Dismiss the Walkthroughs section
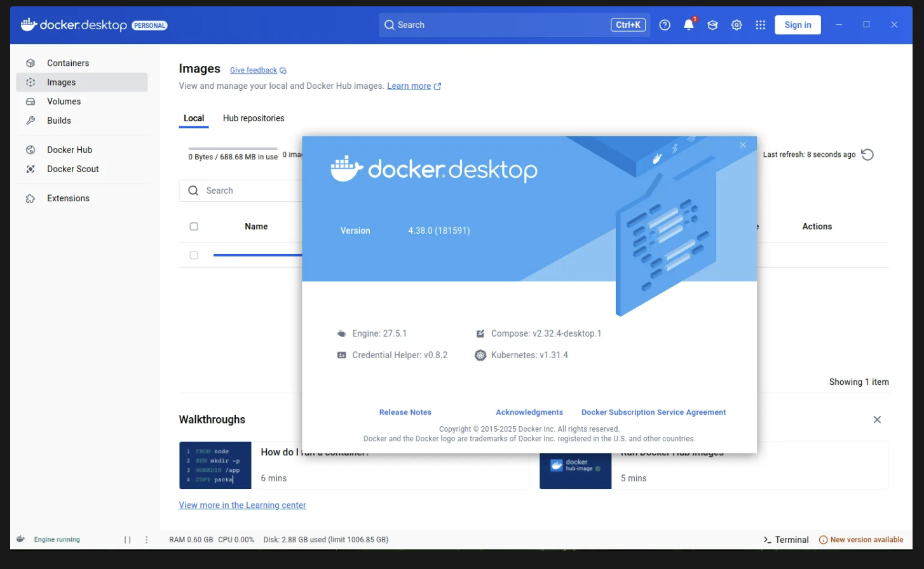 (877, 420)
